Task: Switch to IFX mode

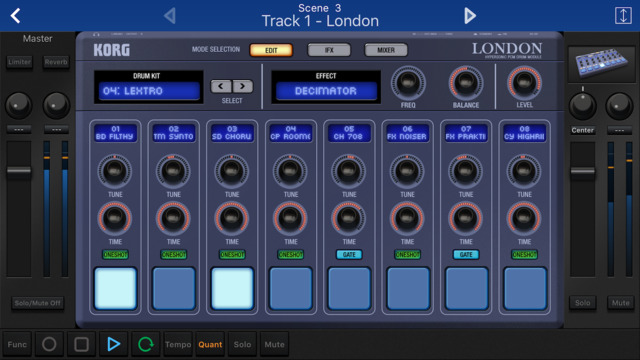Action: coord(329,50)
